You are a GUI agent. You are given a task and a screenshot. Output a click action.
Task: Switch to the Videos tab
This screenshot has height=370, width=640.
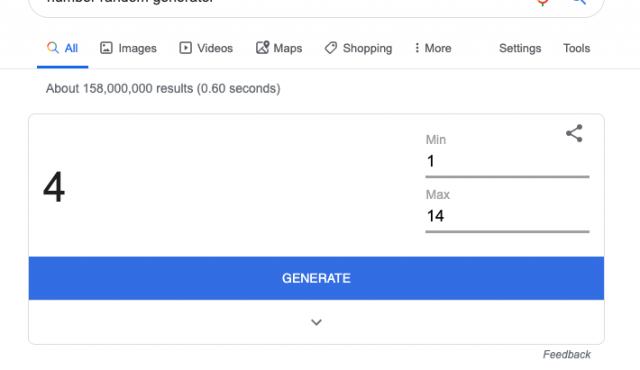click(206, 48)
